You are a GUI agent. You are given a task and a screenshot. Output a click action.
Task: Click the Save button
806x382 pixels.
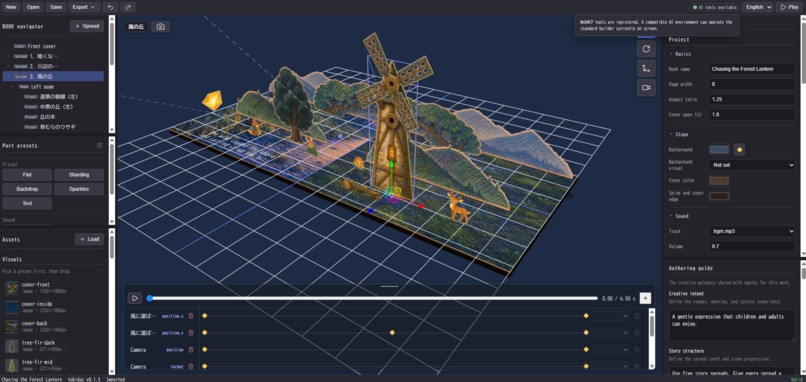(x=56, y=7)
